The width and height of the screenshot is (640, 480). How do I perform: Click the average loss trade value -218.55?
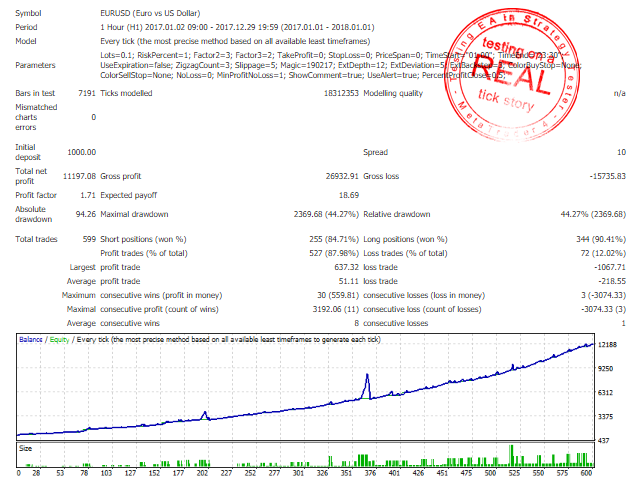pyautogui.click(x=612, y=281)
